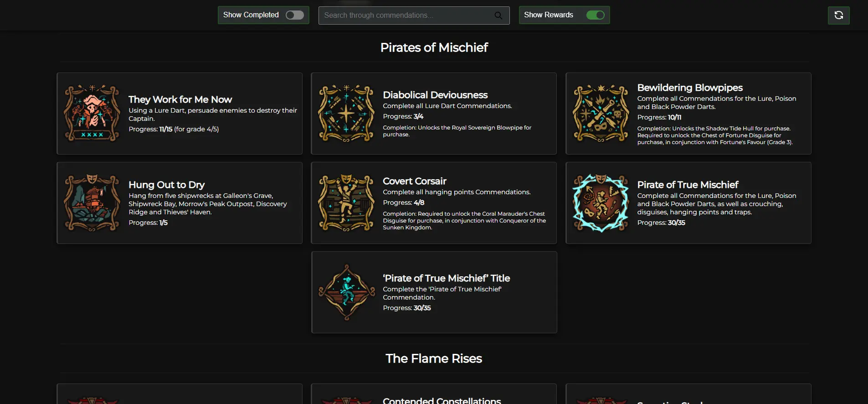Click the Covert Corsair title text
This screenshot has height=404, width=868.
(414, 181)
